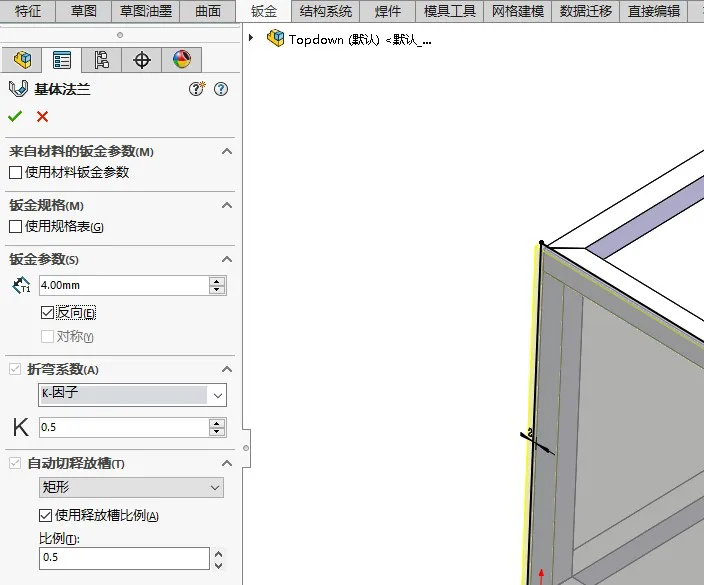Viewport: 704px width, 585px height.
Task: Expand the Topdown tree node arrow
Action: click(251, 38)
